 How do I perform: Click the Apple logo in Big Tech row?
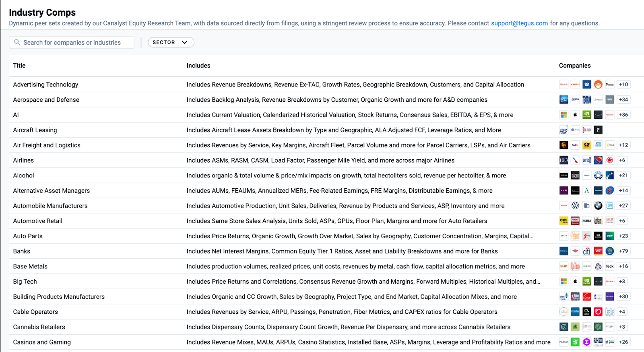click(575, 282)
